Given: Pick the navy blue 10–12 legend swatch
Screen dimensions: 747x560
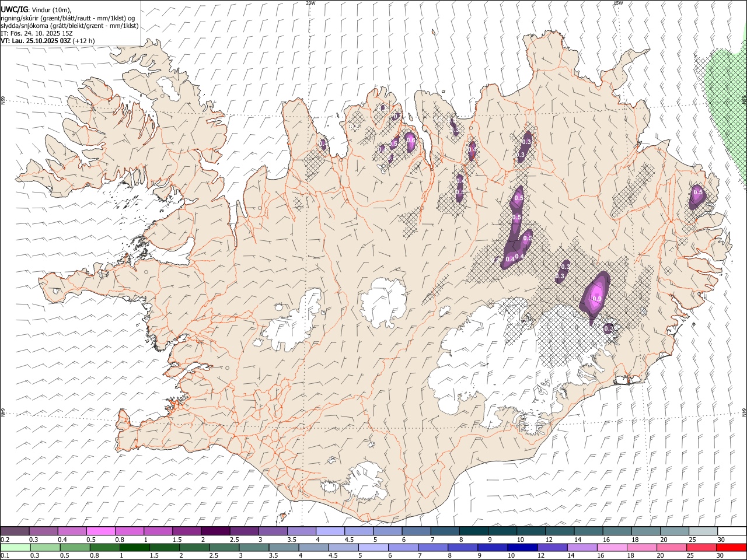Looking at the screenshot, I should click(522, 548).
